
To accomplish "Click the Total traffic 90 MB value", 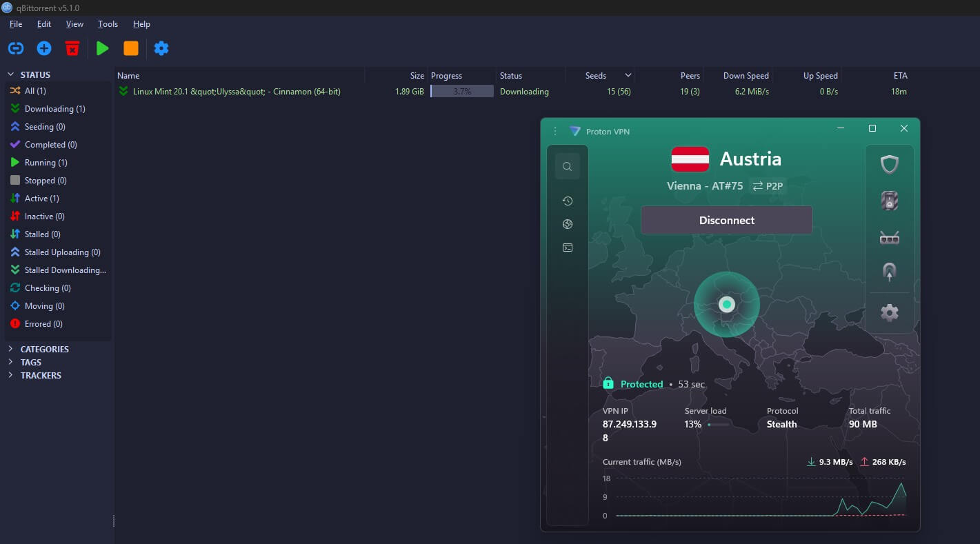I will coord(863,425).
